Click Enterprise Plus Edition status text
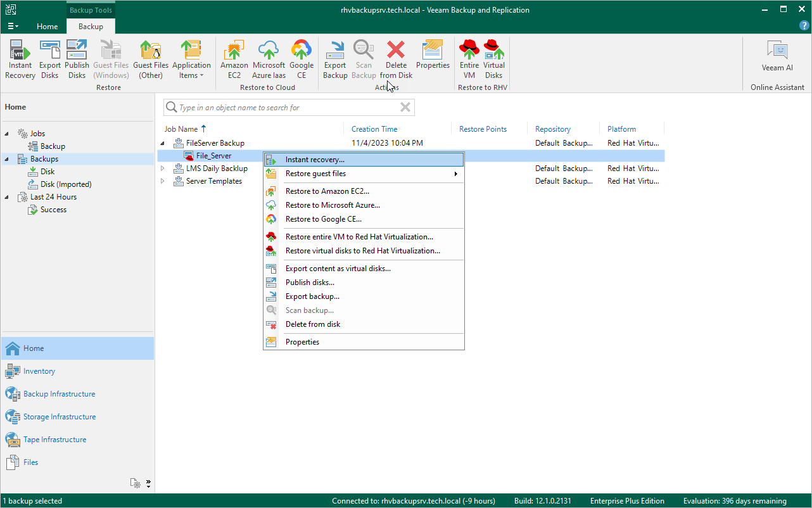 627,501
